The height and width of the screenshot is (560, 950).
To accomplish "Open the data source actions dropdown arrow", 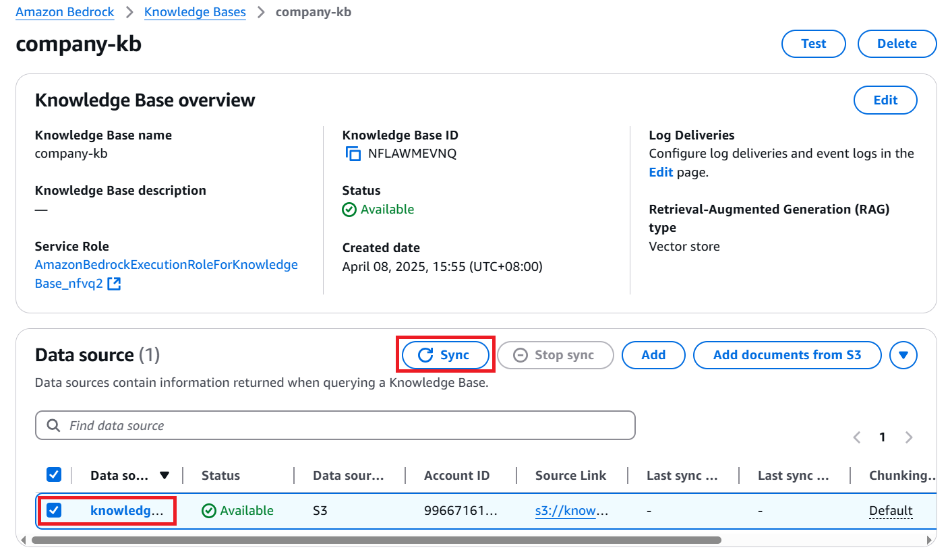I will [x=903, y=355].
